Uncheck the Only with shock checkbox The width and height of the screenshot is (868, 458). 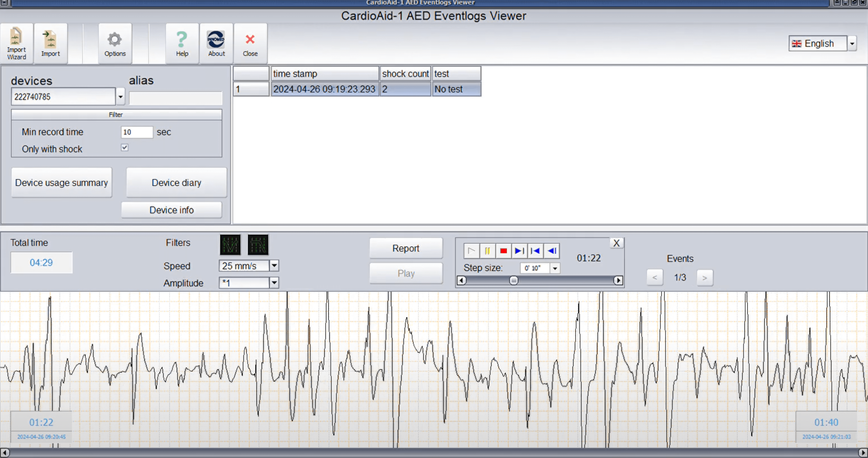pos(125,148)
